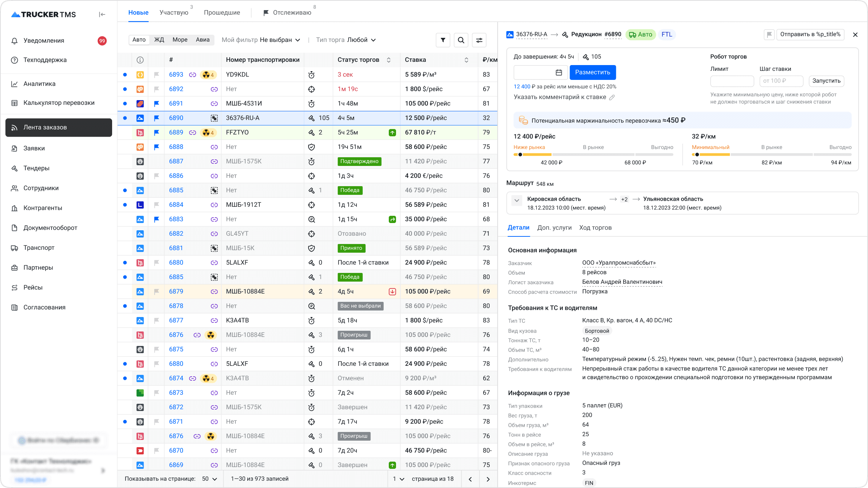Image resolution: width=868 pixels, height=488 pixels.
Task: Click calendar icon in bid field
Action: coord(559,73)
